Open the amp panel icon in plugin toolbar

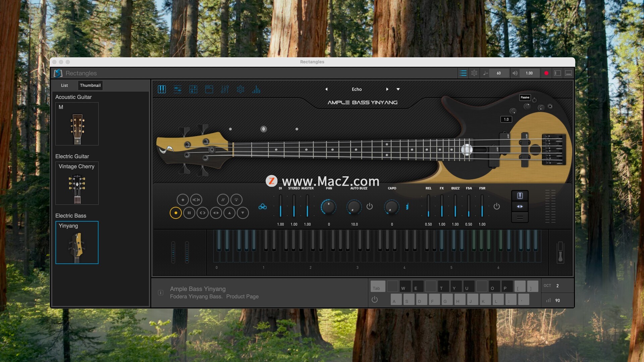pyautogui.click(x=209, y=89)
